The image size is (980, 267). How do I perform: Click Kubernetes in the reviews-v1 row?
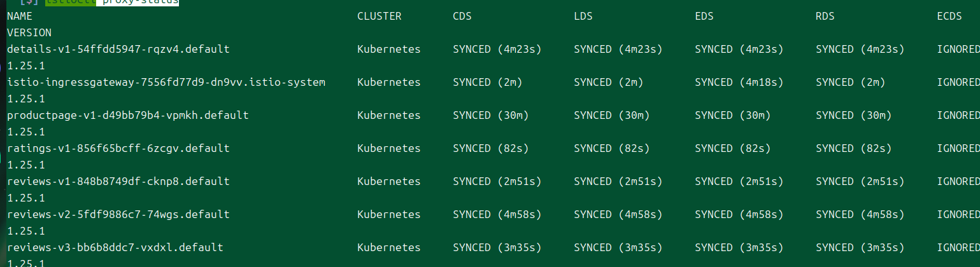[389, 181]
